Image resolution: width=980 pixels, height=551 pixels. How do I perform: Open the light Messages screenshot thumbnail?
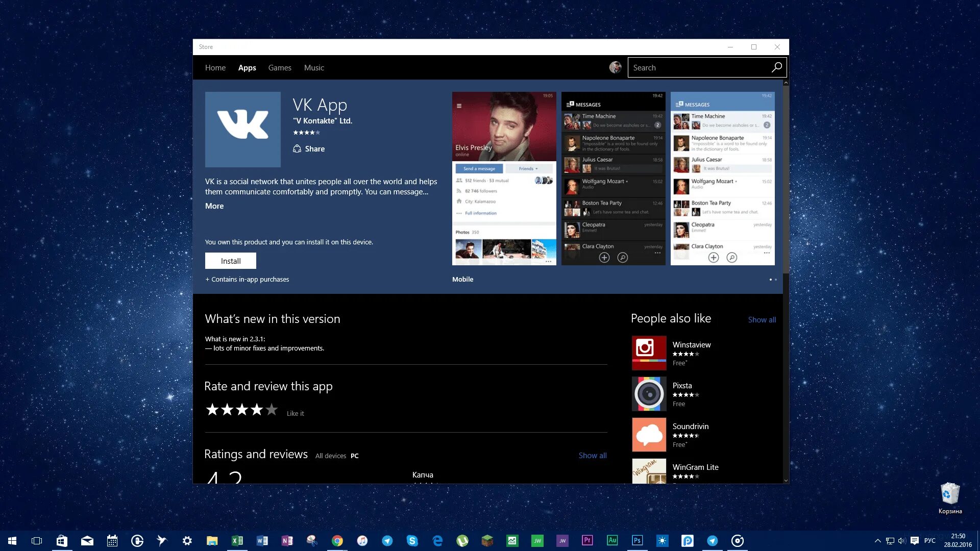(723, 179)
